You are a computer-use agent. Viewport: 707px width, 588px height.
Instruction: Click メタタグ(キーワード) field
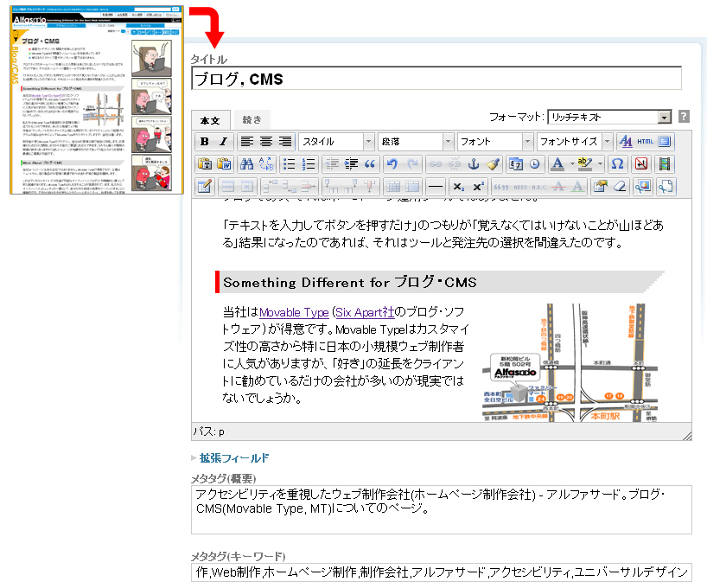tap(442, 572)
